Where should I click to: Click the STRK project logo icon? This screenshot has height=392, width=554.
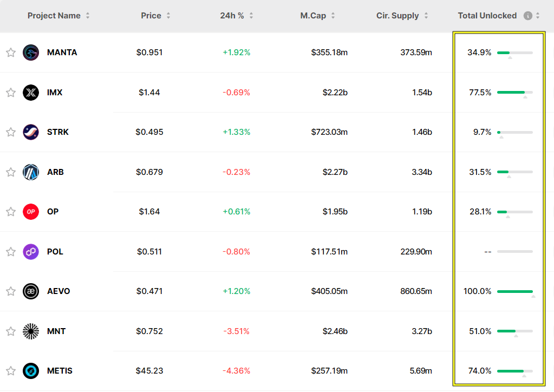tap(31, 132)
